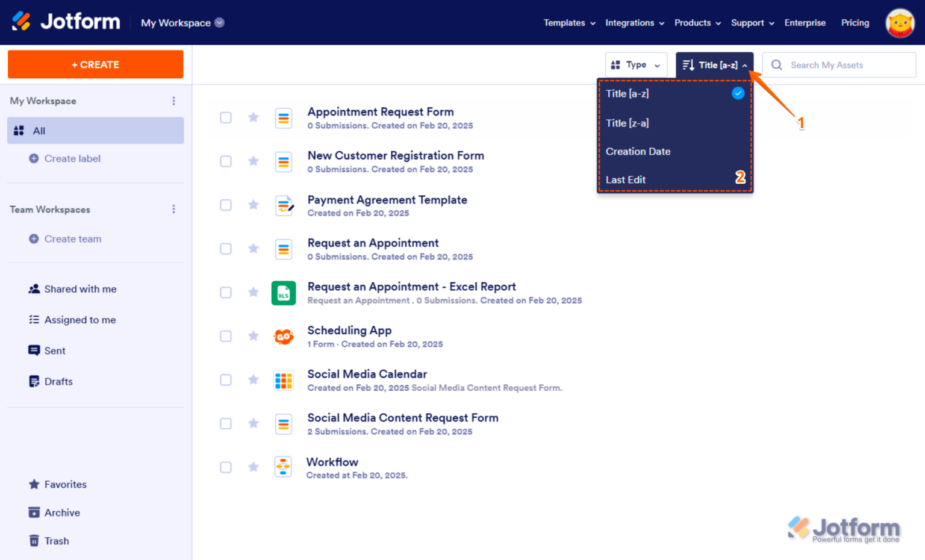925x560 pixels.
Task: Click the Appointment Request Form icon
Action: tap(283, 118)
